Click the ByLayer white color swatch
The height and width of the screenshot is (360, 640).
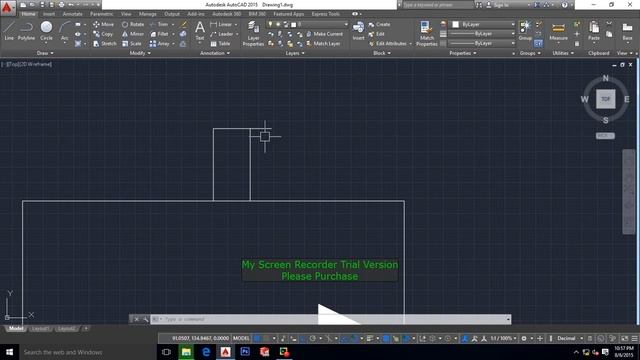point(456,24)
